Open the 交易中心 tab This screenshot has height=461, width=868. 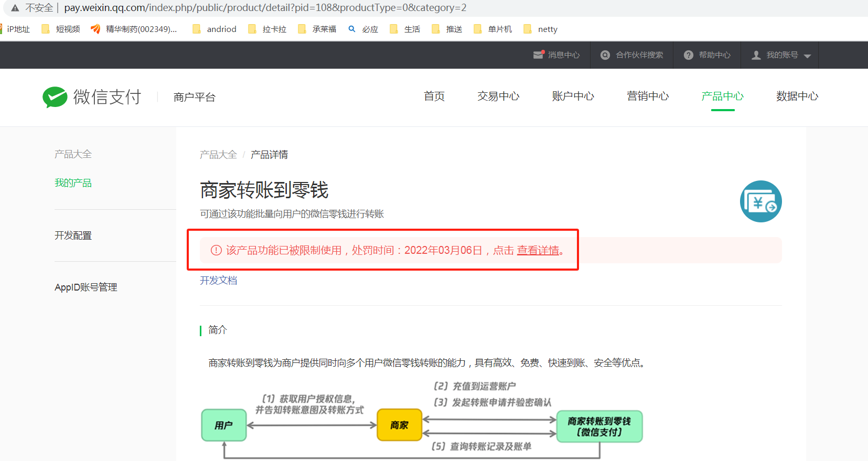tap(498, 97)
